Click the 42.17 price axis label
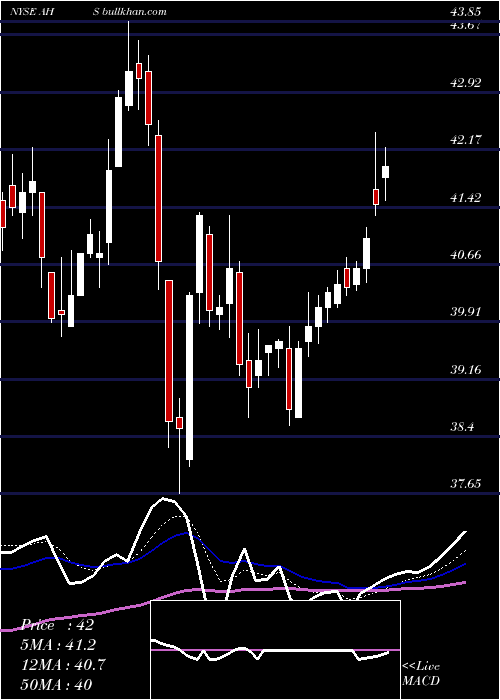This screenshot has width=500, height=700. (466, 140)
